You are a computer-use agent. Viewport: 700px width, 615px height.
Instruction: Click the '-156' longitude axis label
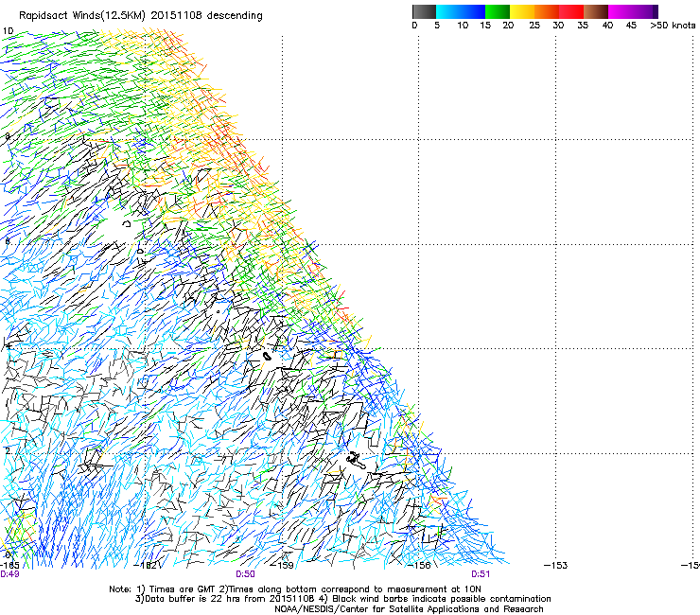[419, 566]
